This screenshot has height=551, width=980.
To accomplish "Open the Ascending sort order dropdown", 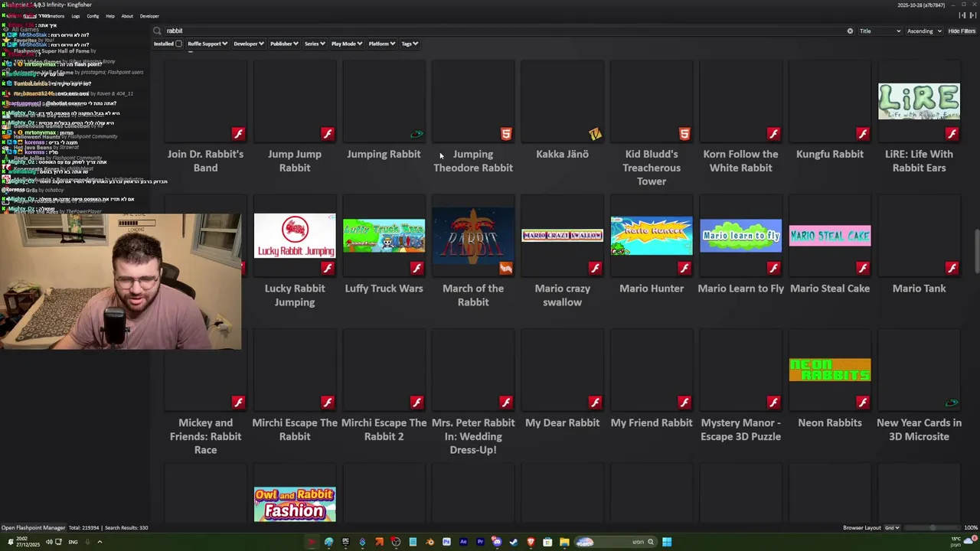I will coord(924,31).
